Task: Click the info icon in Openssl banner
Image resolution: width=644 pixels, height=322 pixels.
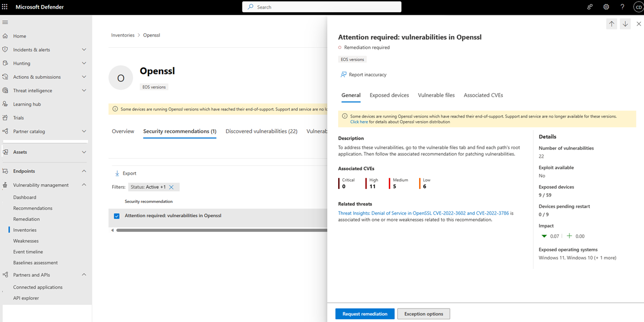Action: point(115,109)
